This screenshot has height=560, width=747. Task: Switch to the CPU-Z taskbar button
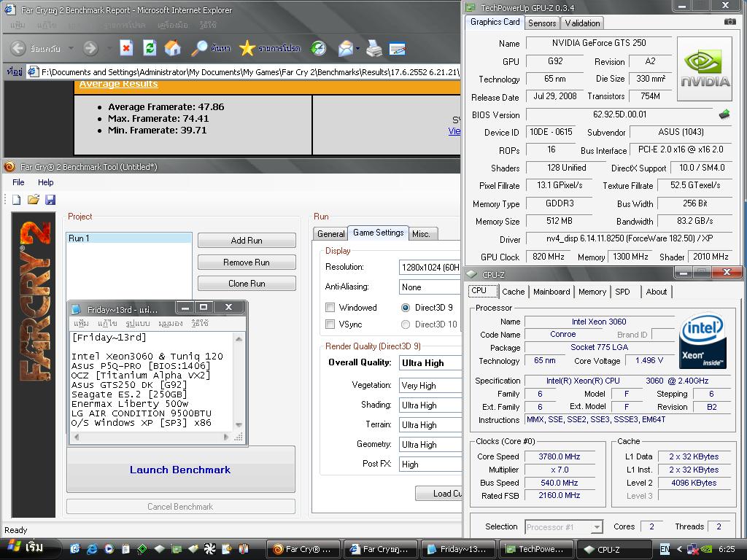pos(614,549)
